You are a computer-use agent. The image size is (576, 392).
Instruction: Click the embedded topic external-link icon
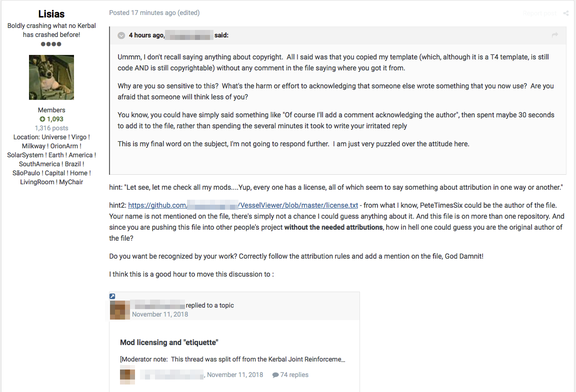(x=112, y=296)
